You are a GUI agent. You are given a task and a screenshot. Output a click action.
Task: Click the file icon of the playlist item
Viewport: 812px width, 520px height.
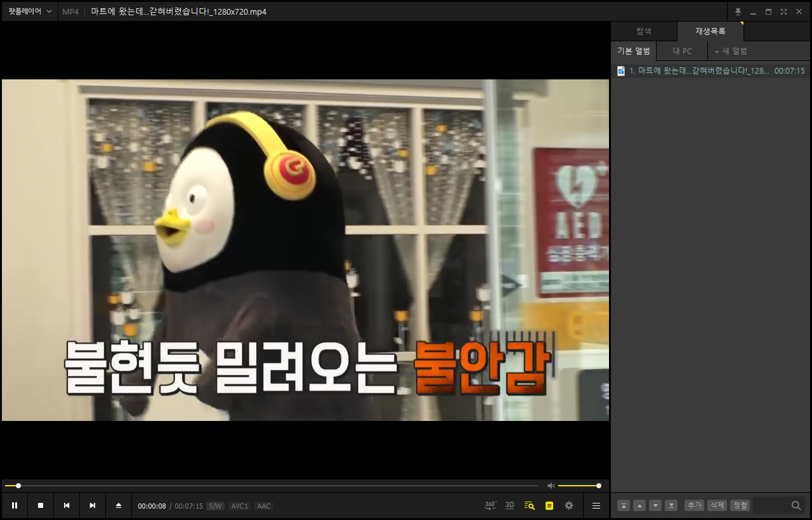pyautogui.click(x=622, y=71)
